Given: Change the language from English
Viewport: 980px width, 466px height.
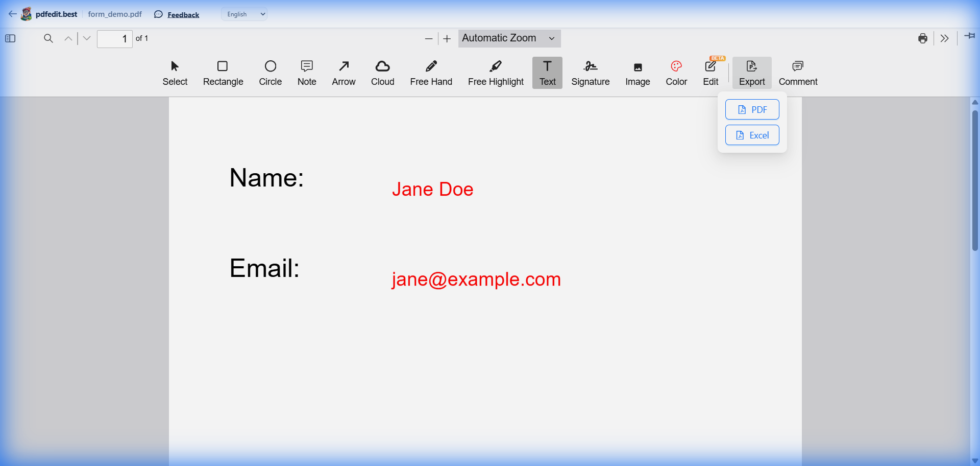Looking at the screenshot, I should click(244, 14).
